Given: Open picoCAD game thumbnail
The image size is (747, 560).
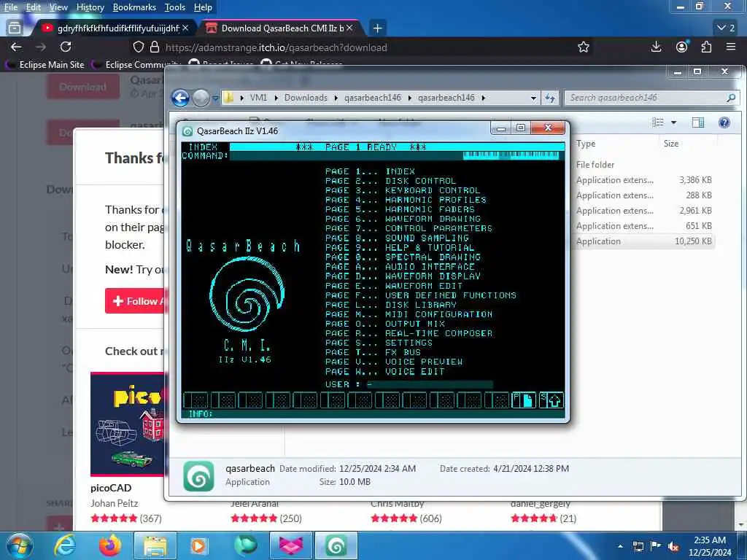Looking at the screenshot, I should tap(128, 424).
